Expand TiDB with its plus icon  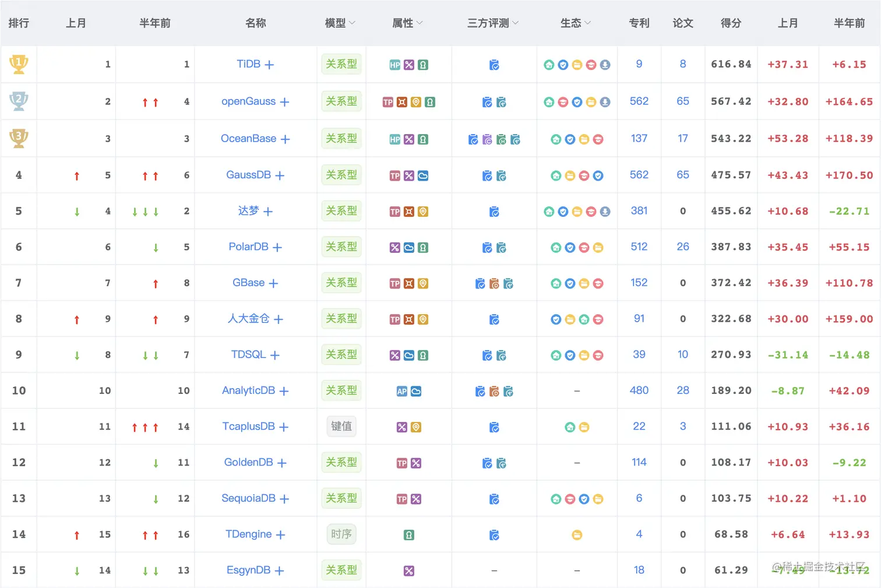pos(269,65)
